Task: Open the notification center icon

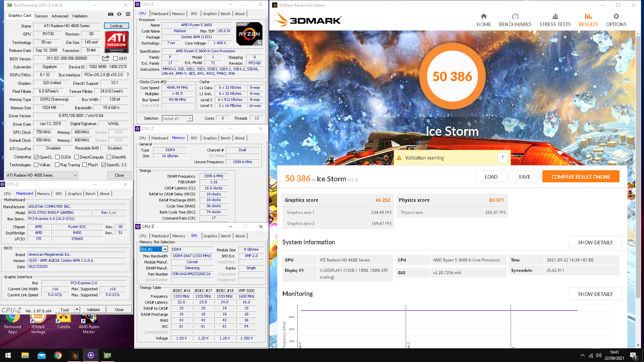Action: (x=633, y=355)
